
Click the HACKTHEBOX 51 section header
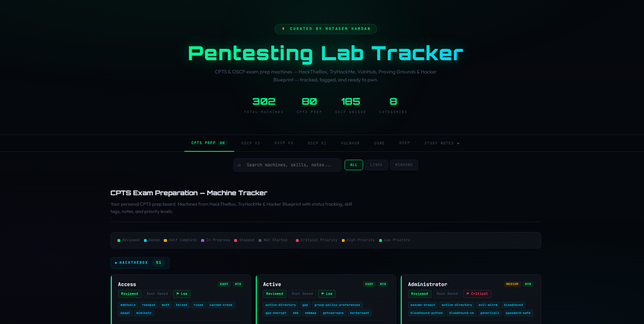click(140, 263)
